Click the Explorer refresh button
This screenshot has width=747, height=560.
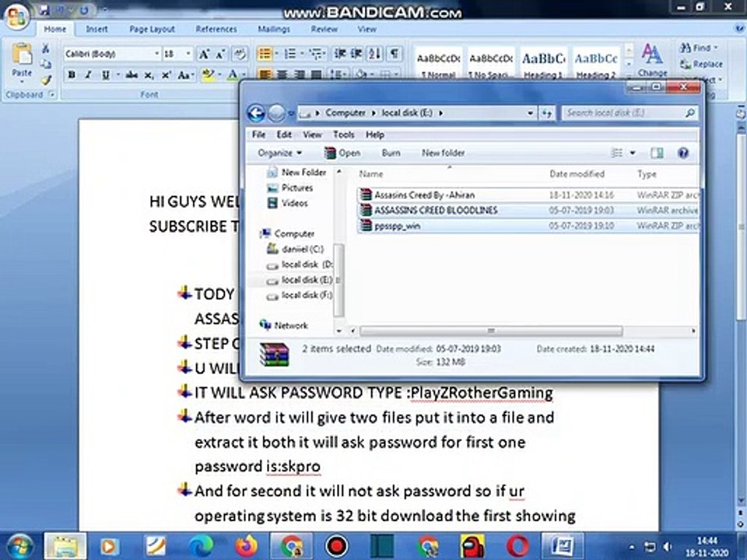(546, 114)
